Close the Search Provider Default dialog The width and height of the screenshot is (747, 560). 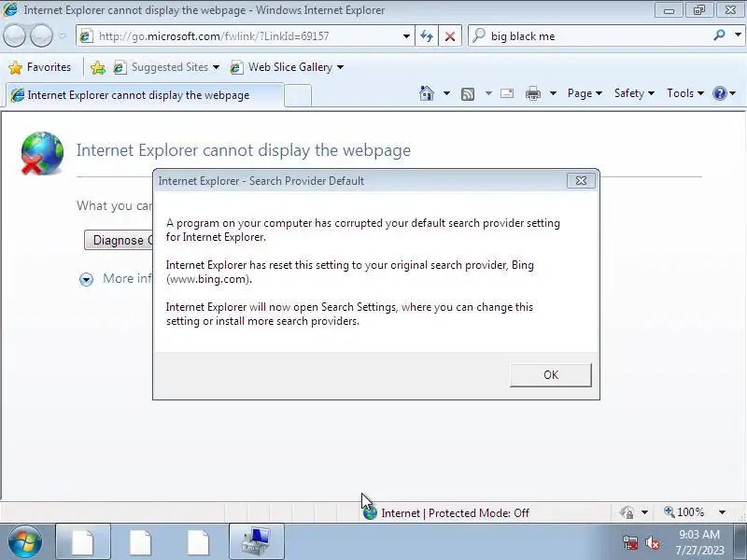tap(581, 180)
